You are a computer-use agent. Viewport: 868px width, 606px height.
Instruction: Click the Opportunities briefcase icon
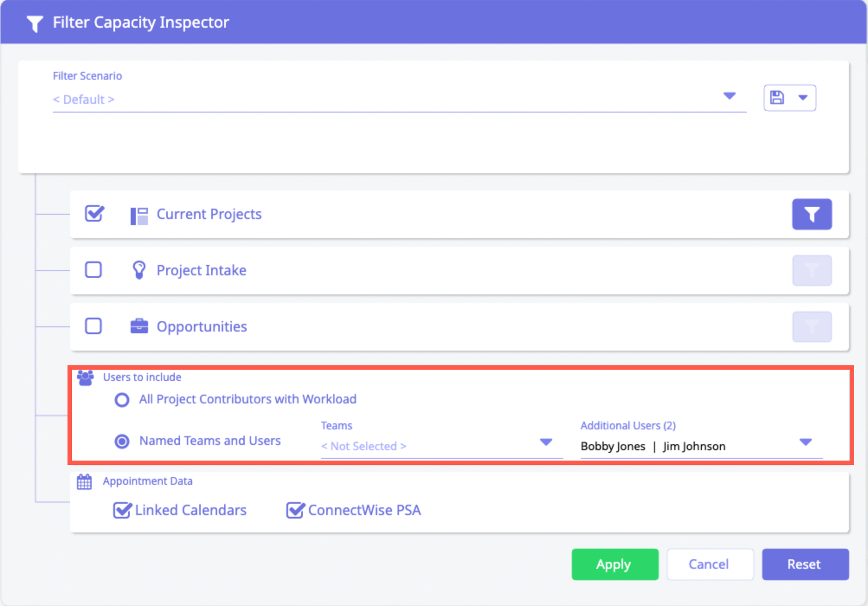(x=139, y=326)
